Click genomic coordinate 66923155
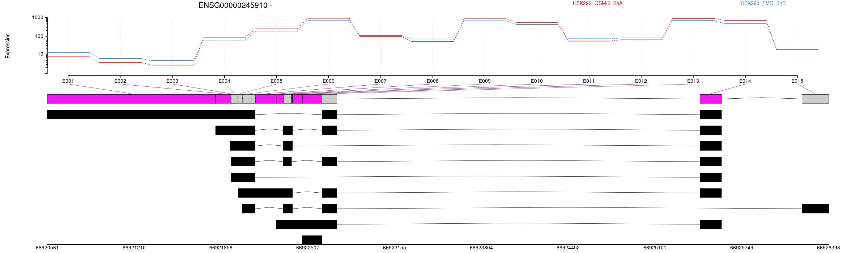The image size is (868, 253). click(x=394, y=248)
